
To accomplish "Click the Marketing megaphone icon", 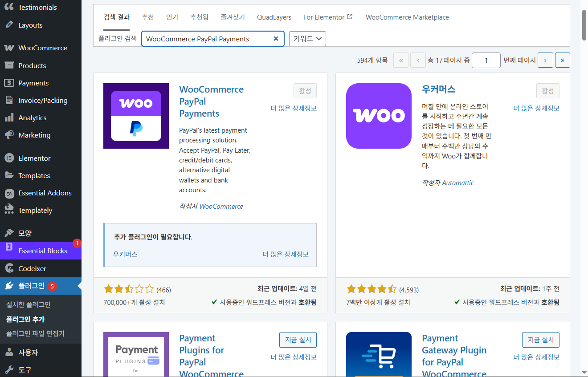I will 9,135.
